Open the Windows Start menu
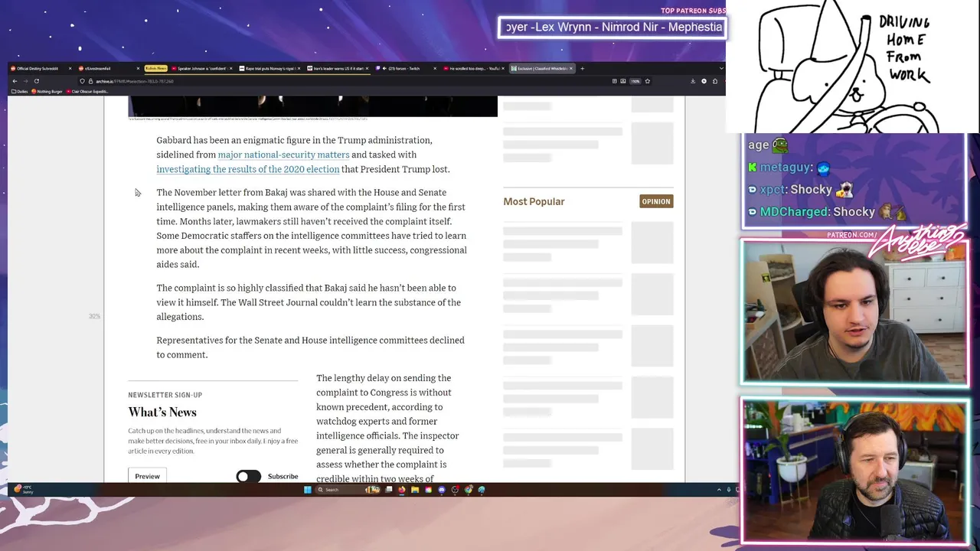980x551 pixels. point(308,490)
